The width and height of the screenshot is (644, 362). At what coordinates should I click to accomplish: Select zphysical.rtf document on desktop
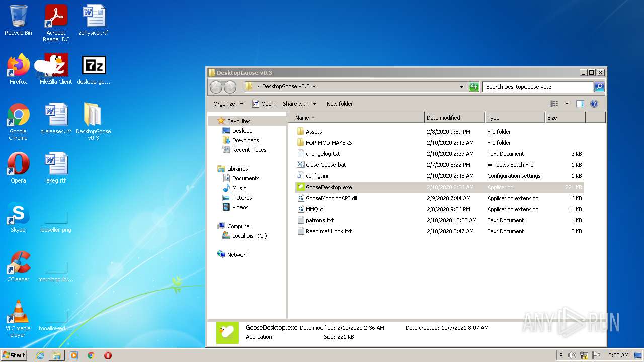click(x=94, y=20)
